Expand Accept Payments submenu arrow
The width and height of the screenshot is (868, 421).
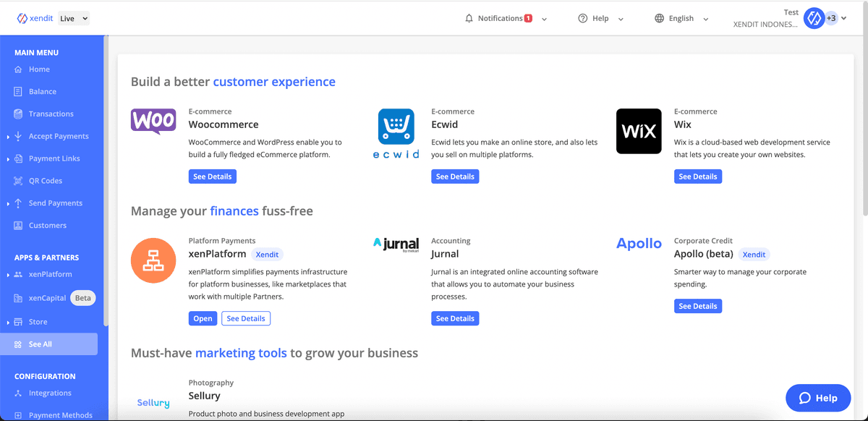[8, 137]
